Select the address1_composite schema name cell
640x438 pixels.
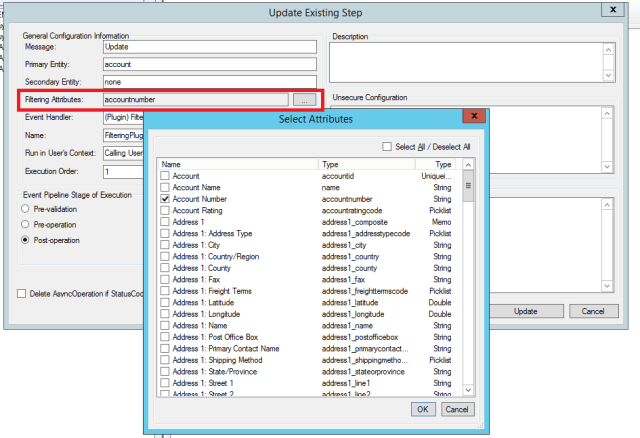tap(355, 222)
